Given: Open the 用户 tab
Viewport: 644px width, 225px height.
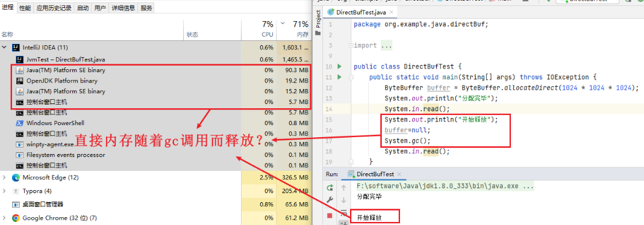Looking at the screenshot, I should coord(100,8).
